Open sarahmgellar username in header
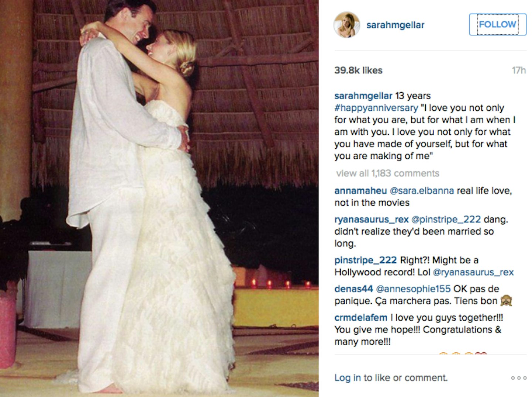This screenshot has width=532, height=397. pyautogui.click(x=395, y=25)
